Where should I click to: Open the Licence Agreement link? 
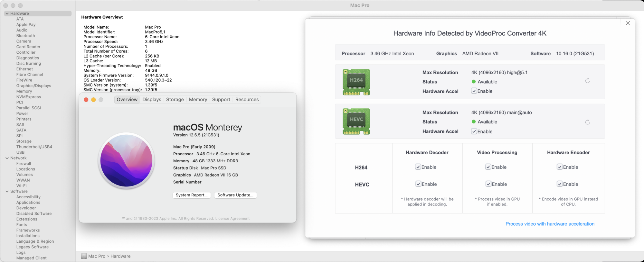point(232,219)
